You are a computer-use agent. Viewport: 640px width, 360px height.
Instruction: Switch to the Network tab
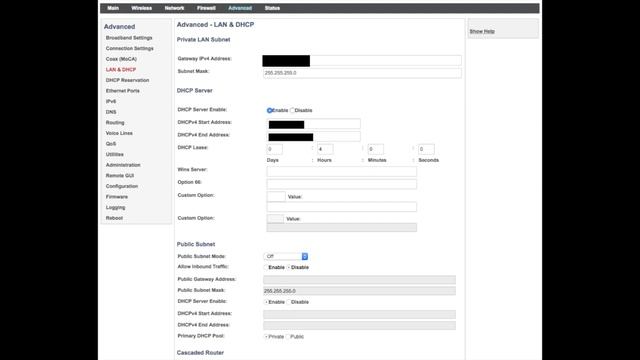[x=174, y=8]
